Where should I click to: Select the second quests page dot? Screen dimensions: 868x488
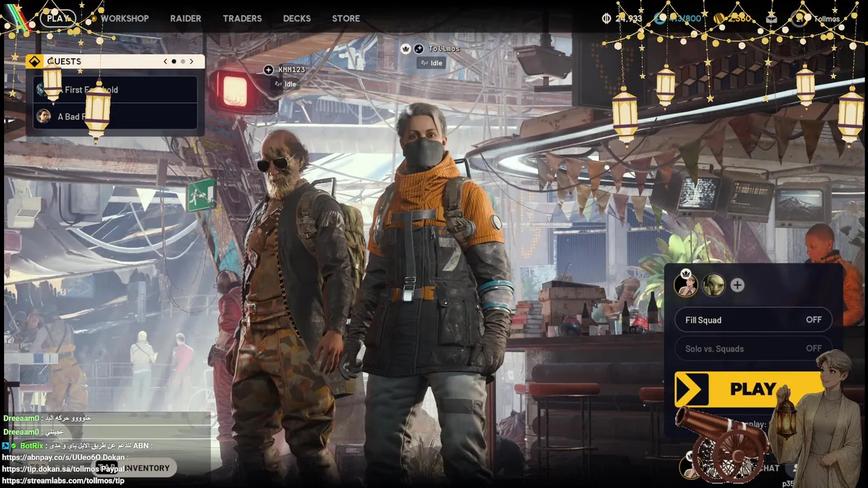click(182, 61)
